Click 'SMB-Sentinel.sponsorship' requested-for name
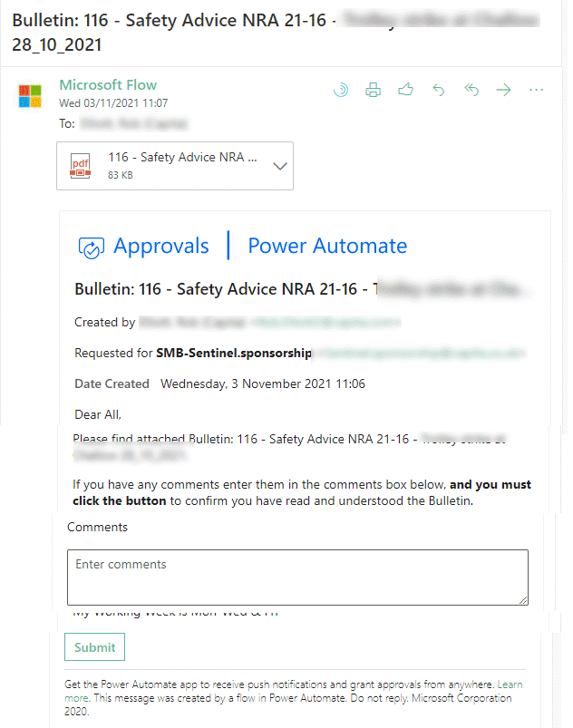This screenshot has width=573, height=728. pyautogui.click(x=234, y=353)
